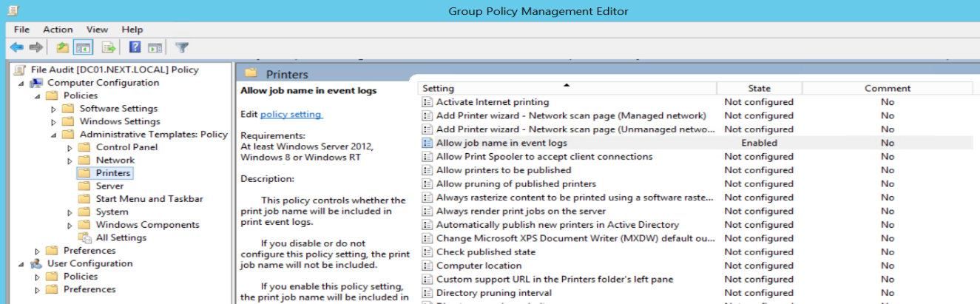Click the Forward arrow in toolbar

(x=36, y=47)
